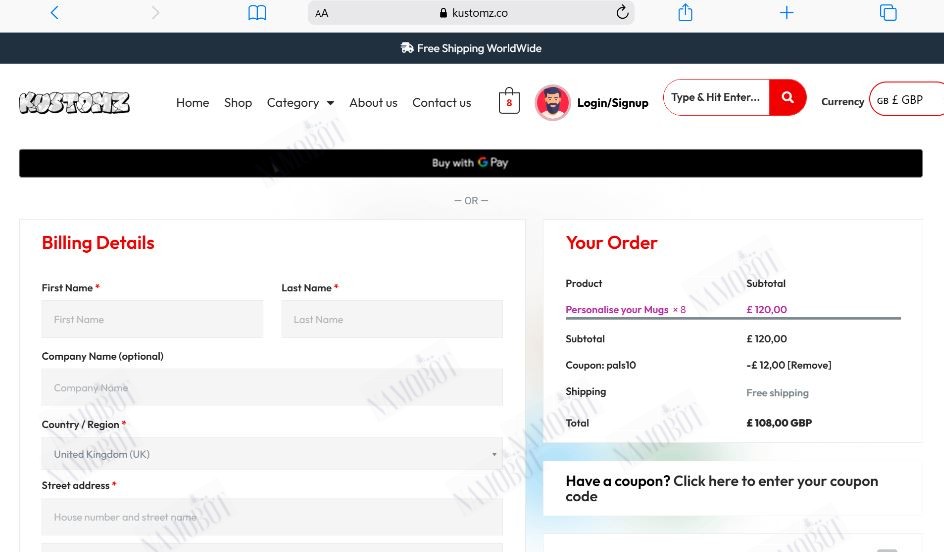This screenshot has width=944, height=552.
Task: Open Personalise your Mugs product link
Action: click(616, 309)
